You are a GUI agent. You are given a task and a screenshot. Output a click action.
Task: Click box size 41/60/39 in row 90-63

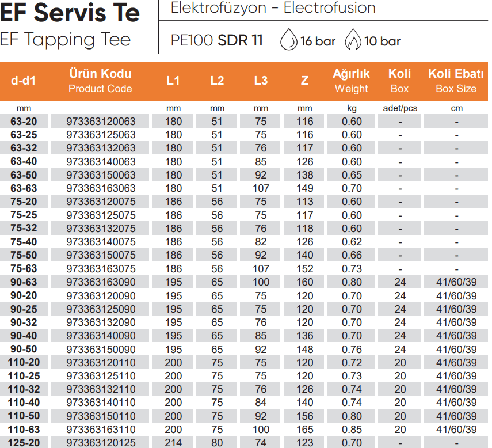click(x=456, y=282)
